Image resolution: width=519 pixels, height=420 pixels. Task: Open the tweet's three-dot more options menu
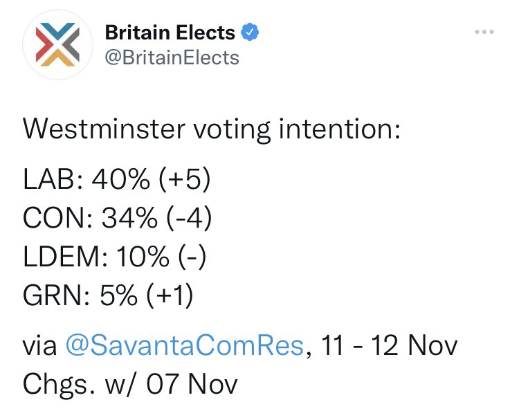pos(484,32)
